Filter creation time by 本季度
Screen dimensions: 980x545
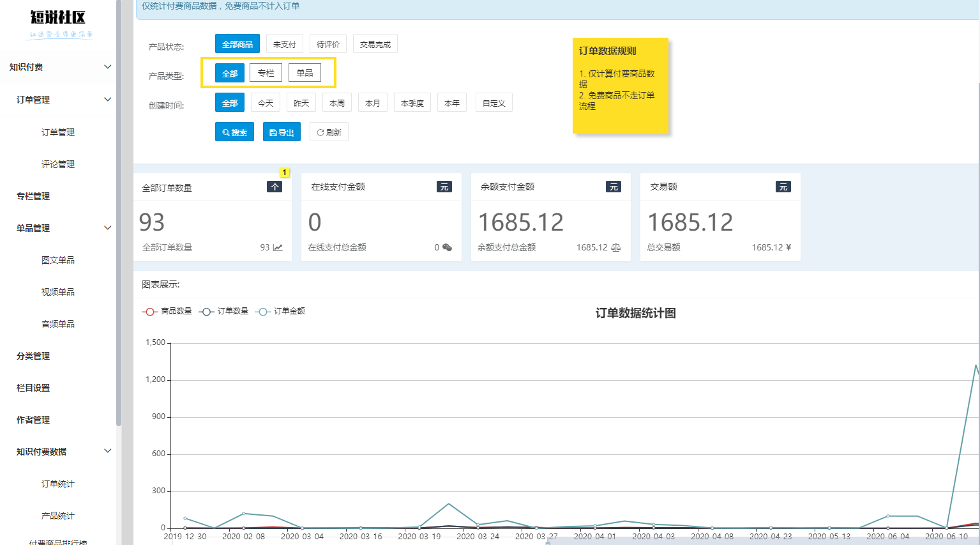(x=412, y=103)
